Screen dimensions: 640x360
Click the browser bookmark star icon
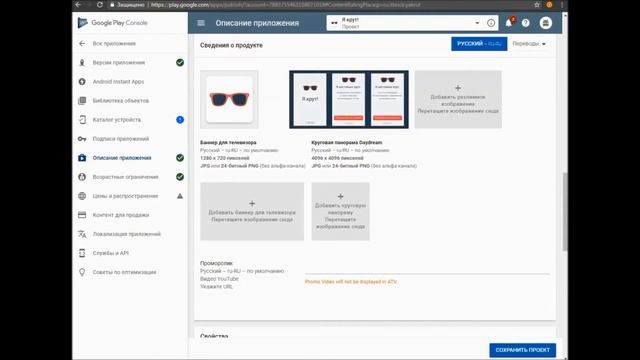[537, 5]
